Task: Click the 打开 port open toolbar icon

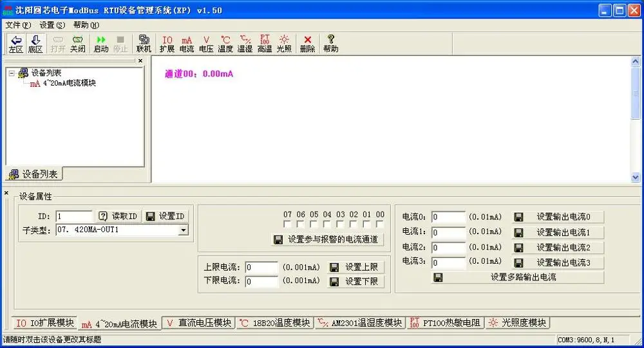Action: click(58, 44)
